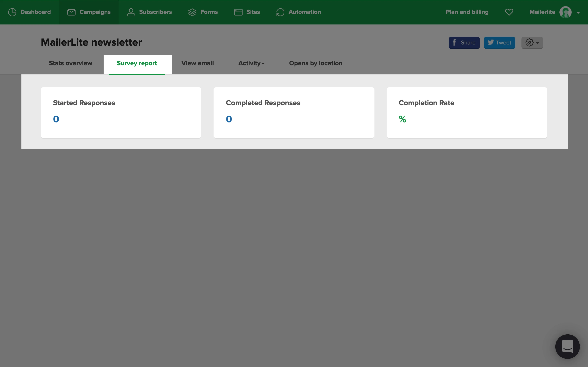This screenshot has width=588, height=367.
Task: Click the Campaigns envelope icon
Action: point(71,12)
